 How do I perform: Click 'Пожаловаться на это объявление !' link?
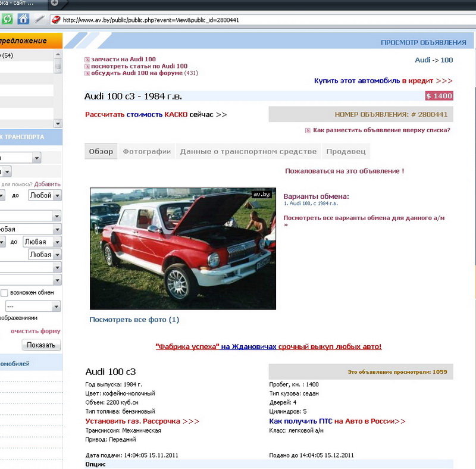(x=345, y=171)
